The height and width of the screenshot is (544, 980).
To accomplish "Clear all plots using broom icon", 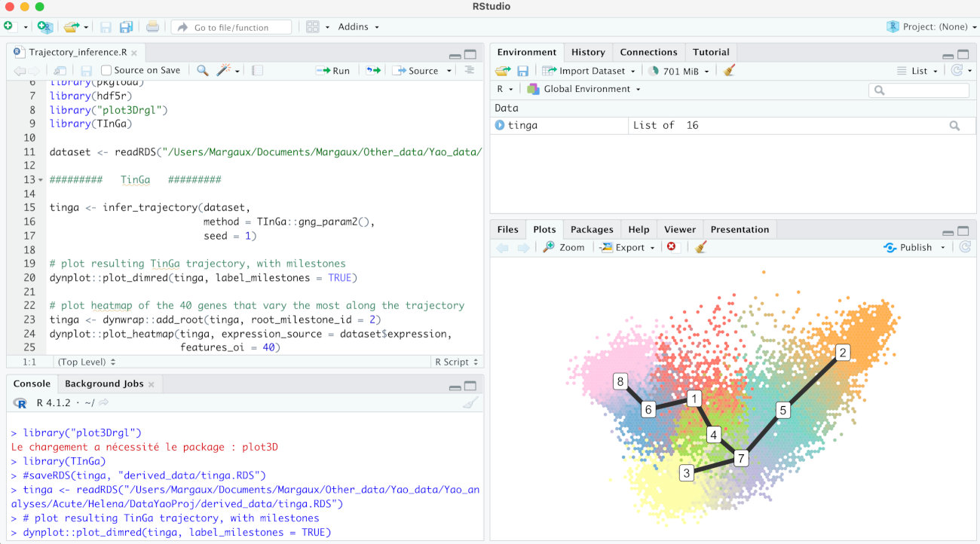I will 700,247.
